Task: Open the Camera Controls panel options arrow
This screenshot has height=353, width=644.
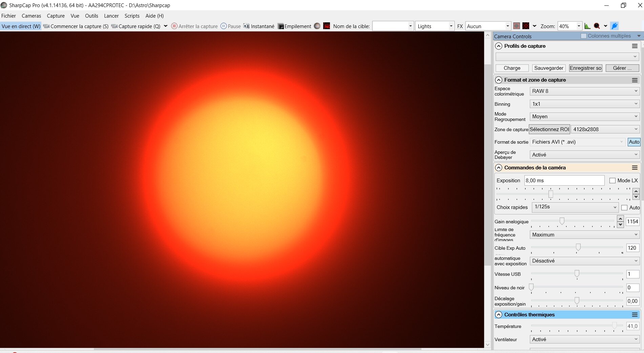Action: tap(639, 36)
